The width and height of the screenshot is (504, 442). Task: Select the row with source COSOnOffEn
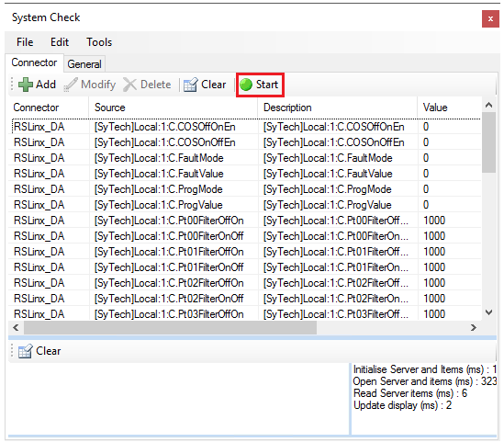point(245,142)
